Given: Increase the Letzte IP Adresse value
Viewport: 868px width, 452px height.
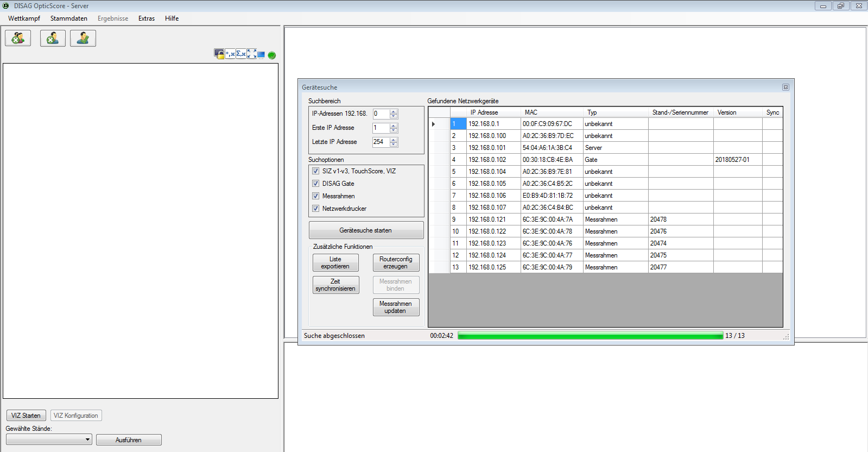Looking at the screenshot, I should click(394, 140).
